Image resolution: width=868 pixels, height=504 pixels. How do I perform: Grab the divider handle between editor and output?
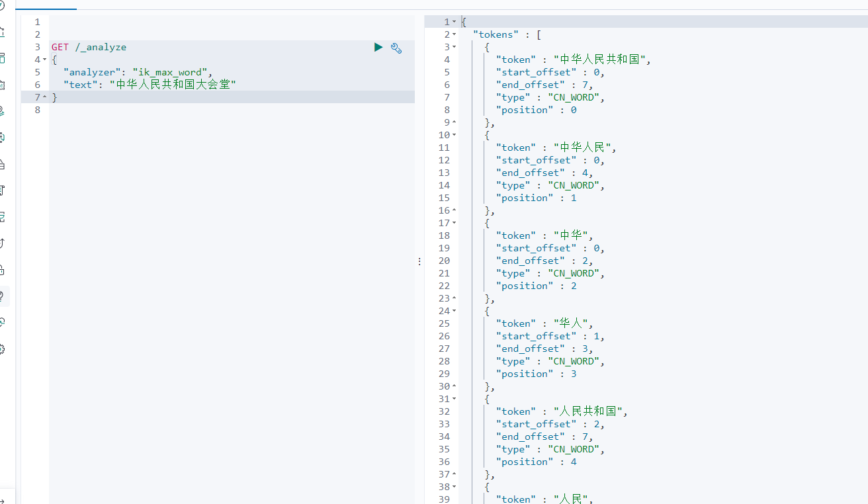pos(419,262)
